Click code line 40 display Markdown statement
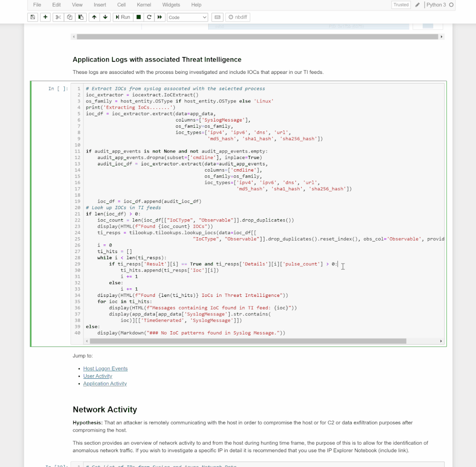This screenshot has height=467, width=476. pos(191,333)
